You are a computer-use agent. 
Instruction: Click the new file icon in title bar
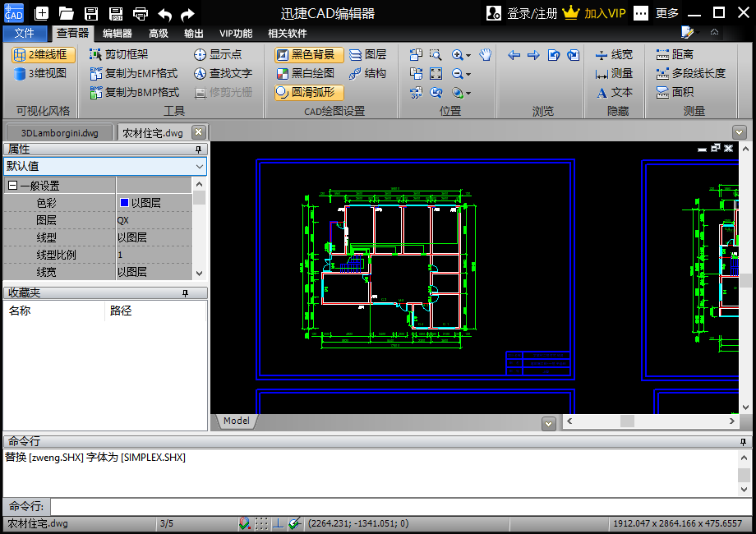click(41, 13)
